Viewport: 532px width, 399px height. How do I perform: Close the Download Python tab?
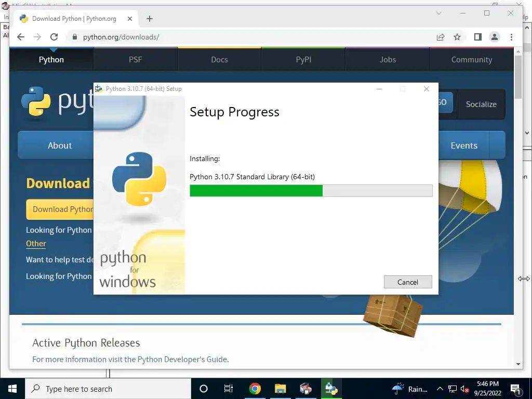tap(129, 19)
